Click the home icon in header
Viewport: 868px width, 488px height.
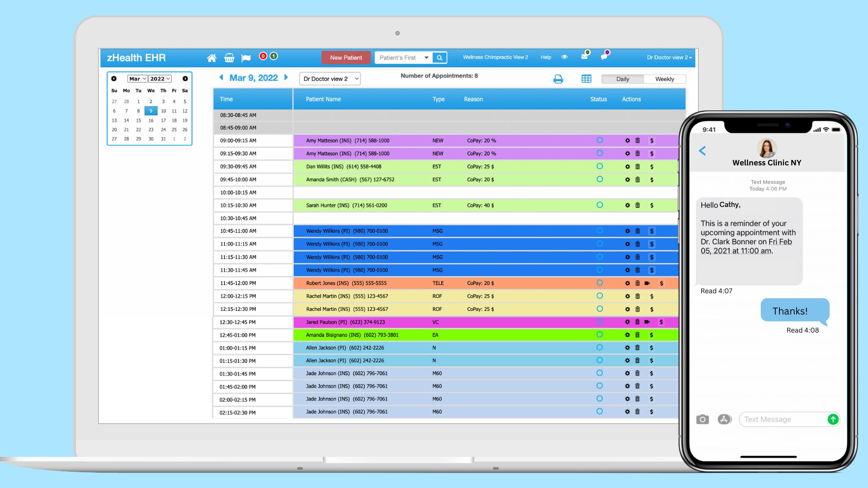pos(212,58)
